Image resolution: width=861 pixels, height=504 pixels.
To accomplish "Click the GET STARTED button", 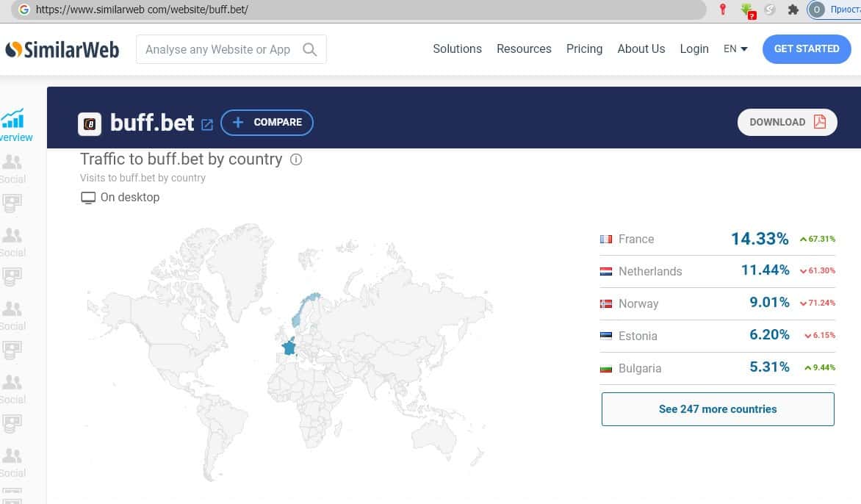I will [x=807, y=49].
